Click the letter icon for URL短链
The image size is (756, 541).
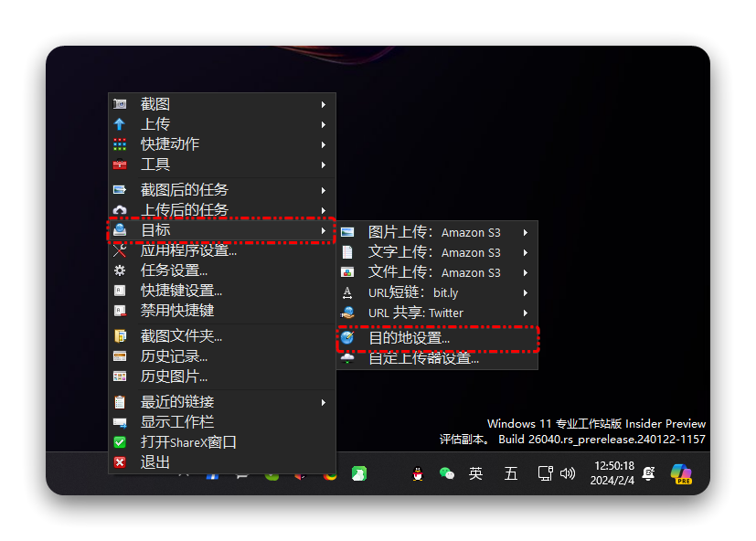tap(347, 292)
